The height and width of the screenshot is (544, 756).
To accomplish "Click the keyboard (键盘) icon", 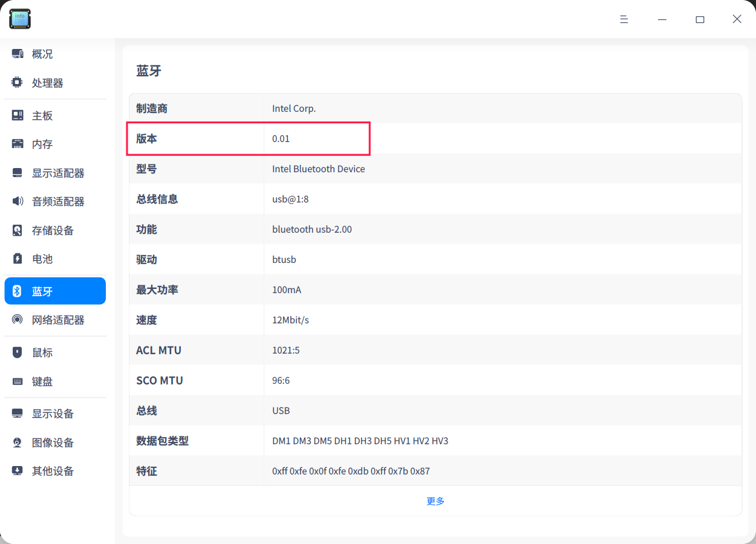I will coord(17,381).
